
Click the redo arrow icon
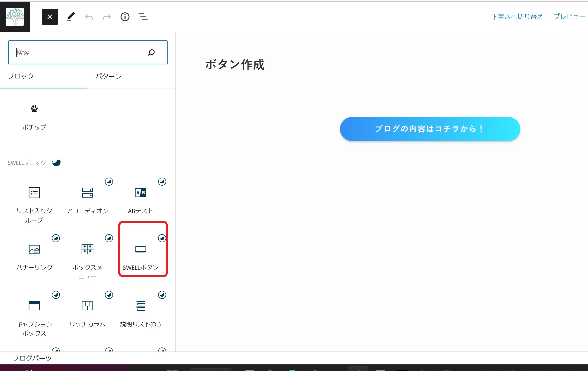coord(107,17)
